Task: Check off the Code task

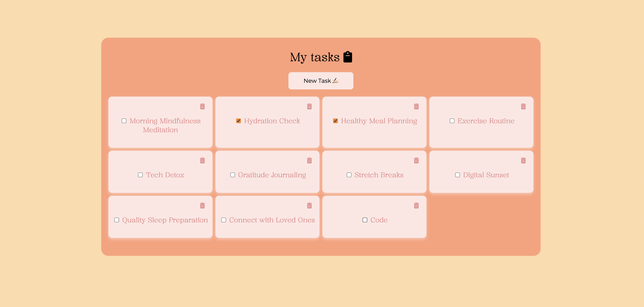Action: pyautogui.click(x=365, y=220)
